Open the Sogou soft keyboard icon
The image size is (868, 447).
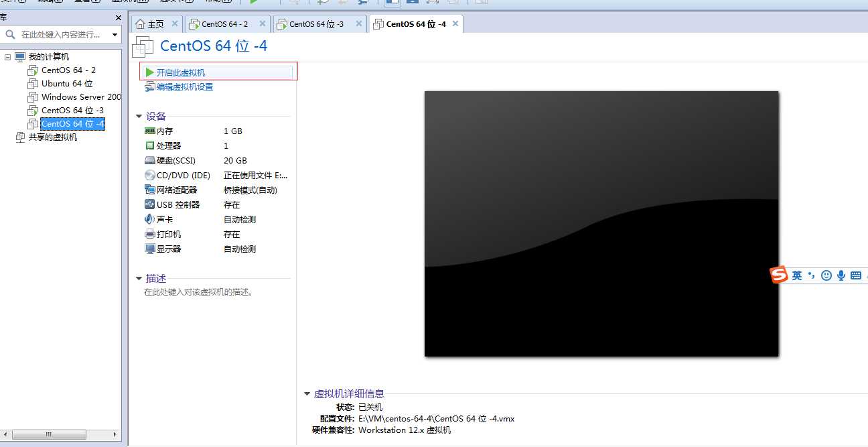855,275
